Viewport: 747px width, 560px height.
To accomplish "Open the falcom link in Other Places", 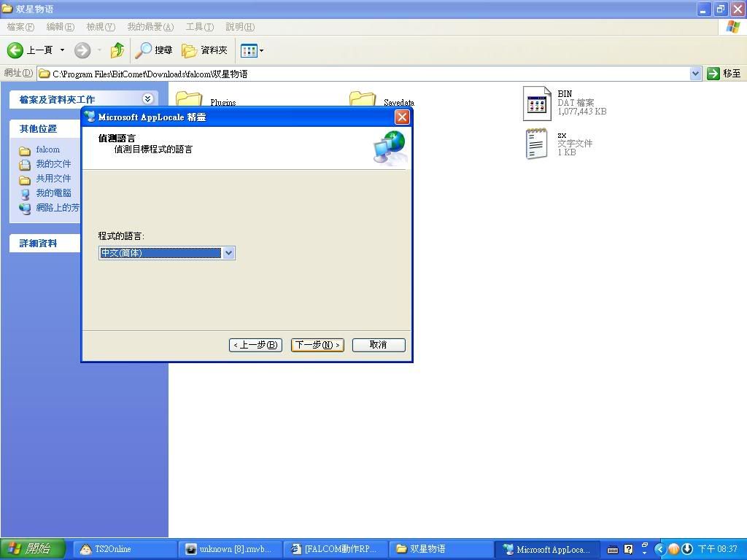I will [x=48, y=149].
